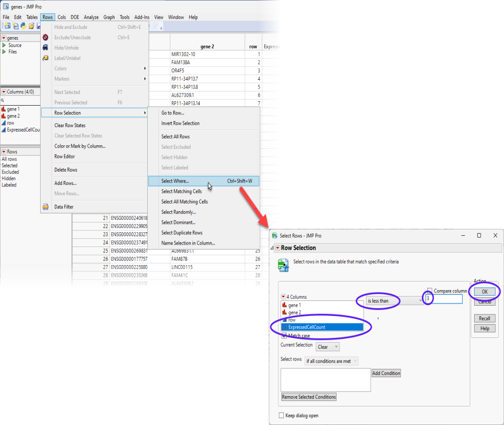Click Remove Selected Conditions button
Screen dimensions: 504x425
pyautogui.click(x=309, y=397)
